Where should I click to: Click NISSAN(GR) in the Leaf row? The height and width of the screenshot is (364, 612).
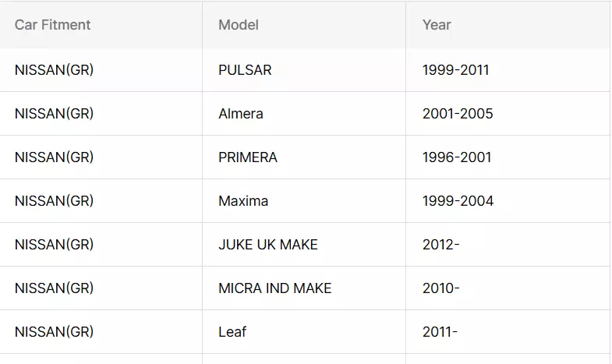pyautogui.click(x=55, y=332)
